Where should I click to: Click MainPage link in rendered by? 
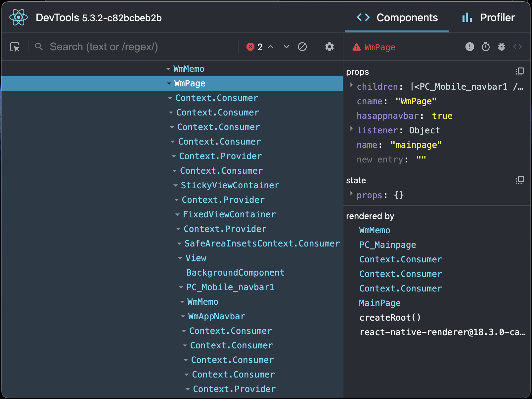[x=380, y=303]
